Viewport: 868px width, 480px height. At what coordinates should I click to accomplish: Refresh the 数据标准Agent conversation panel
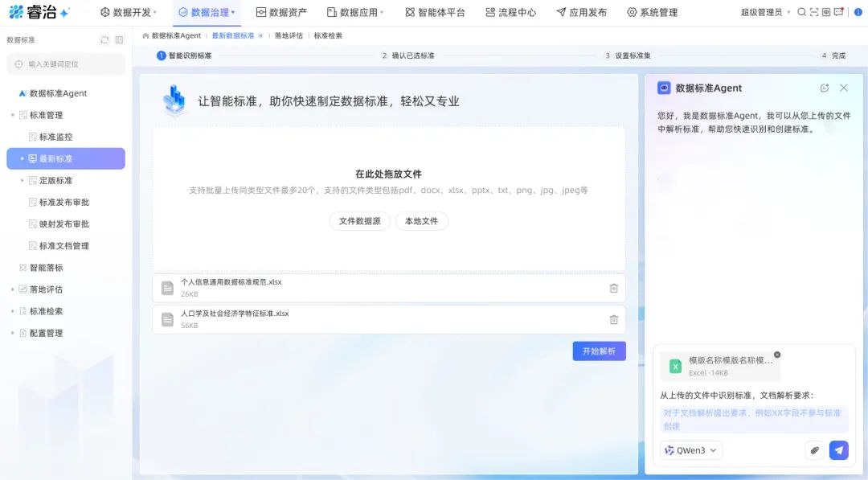[825, 88]
